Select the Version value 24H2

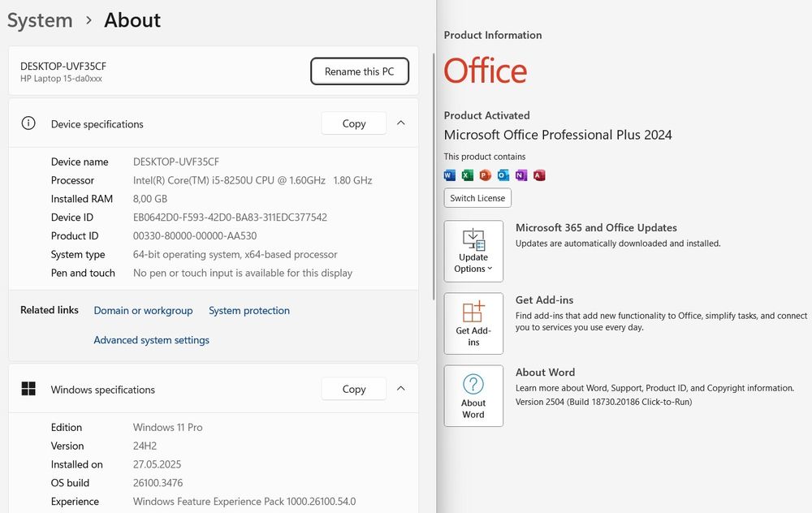click(145, 446)
